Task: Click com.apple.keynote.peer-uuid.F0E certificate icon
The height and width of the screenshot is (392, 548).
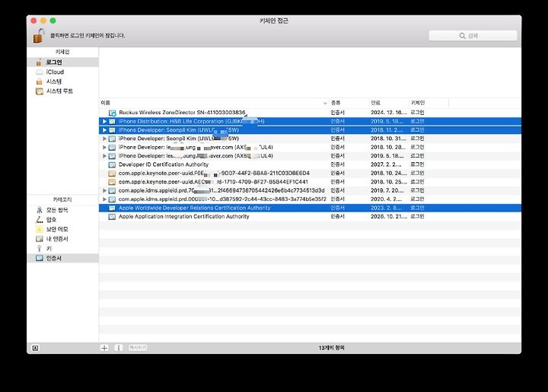Action: pos(112,174)
